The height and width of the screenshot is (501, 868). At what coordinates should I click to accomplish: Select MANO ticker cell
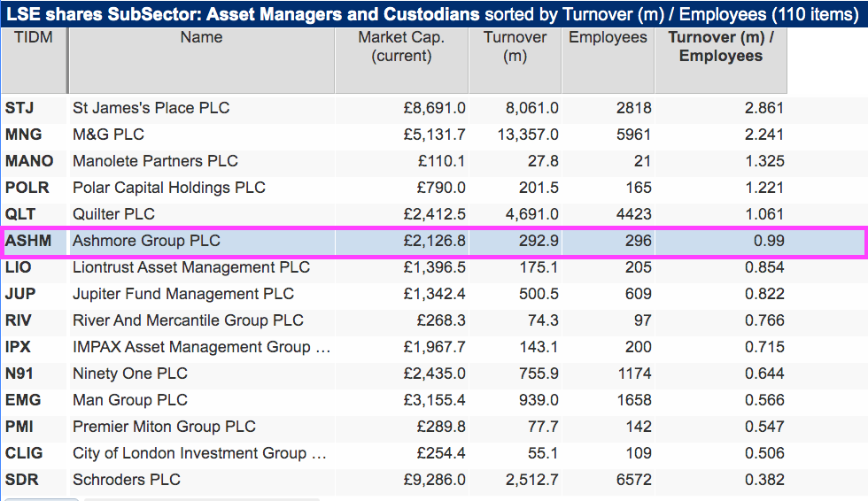(x=29, y=161)
